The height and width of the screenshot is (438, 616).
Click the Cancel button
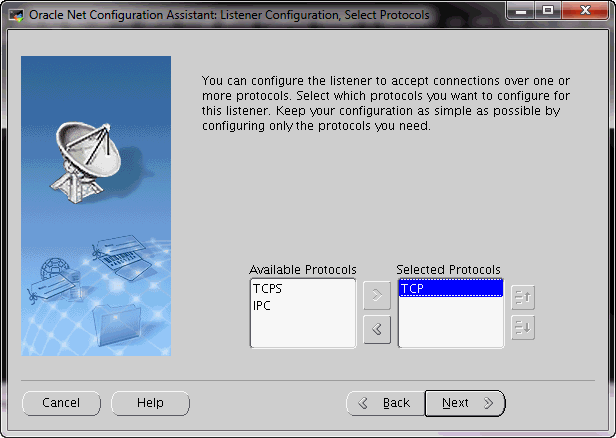(x=61, y=403)
